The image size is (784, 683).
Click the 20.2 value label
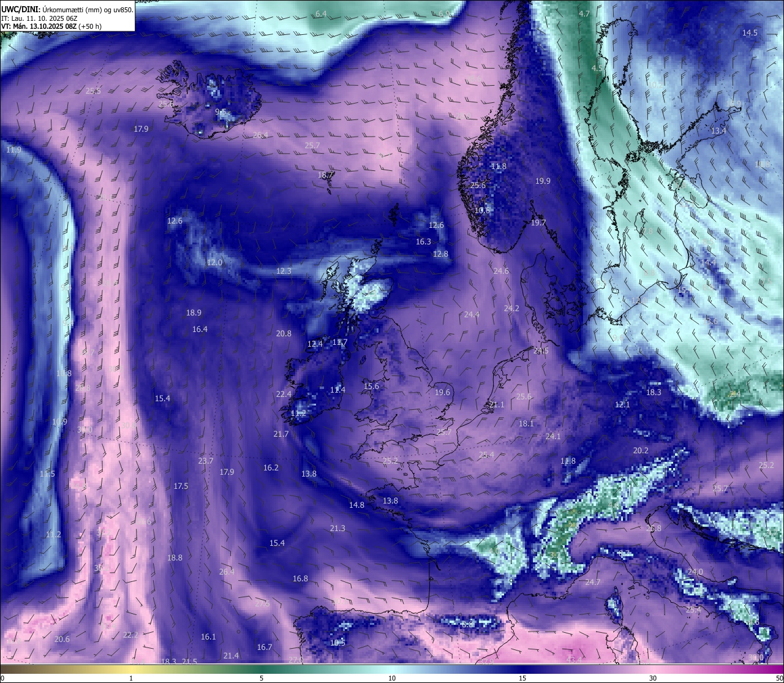click(x=641, y=450)
